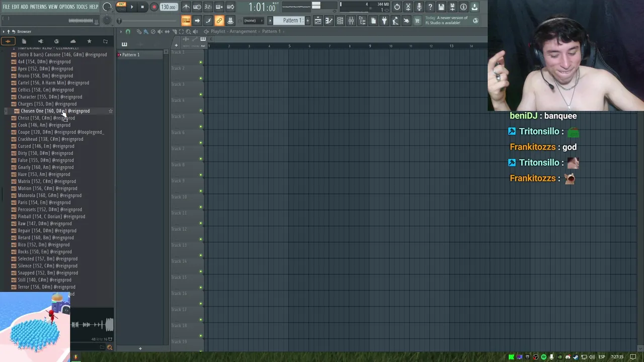Open the Piano roll icon

[329, 21]
